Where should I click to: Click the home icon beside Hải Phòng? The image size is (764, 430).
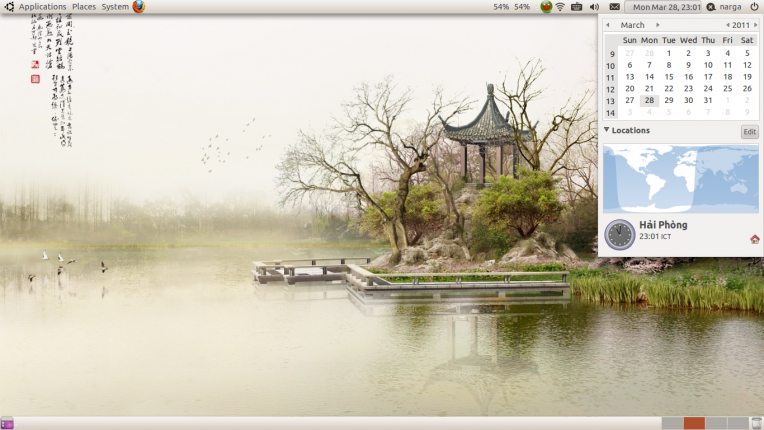coord(754,239)
